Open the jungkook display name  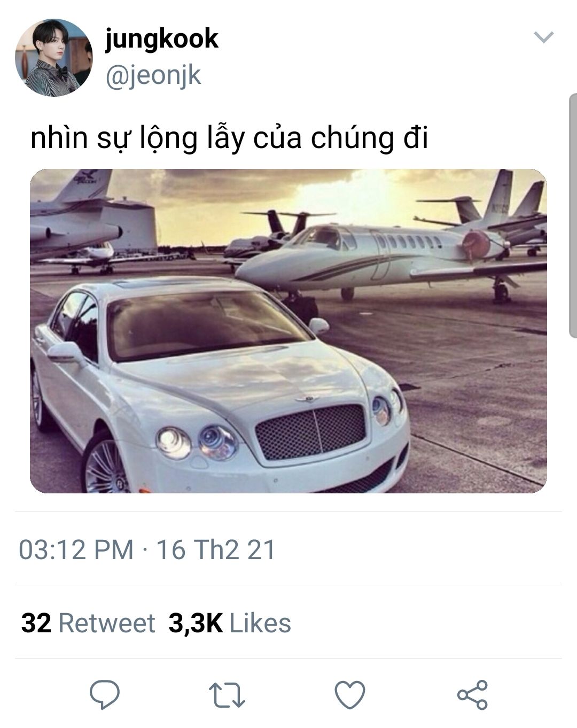point(161,38)
